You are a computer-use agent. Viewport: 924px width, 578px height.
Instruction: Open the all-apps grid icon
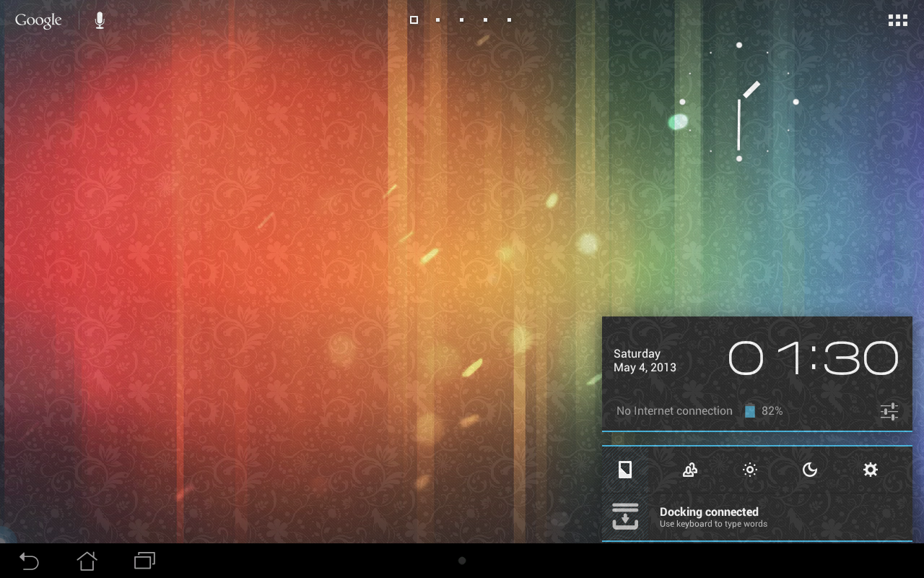coord(898,20)
